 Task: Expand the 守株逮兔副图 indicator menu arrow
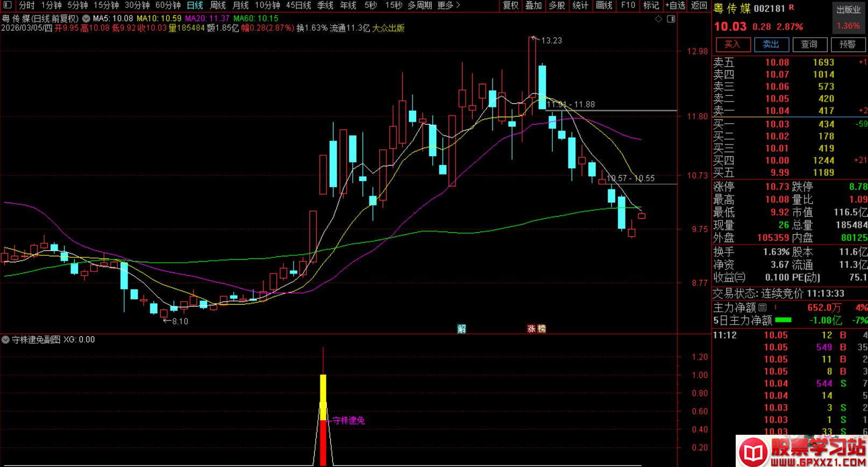point(5,340)
